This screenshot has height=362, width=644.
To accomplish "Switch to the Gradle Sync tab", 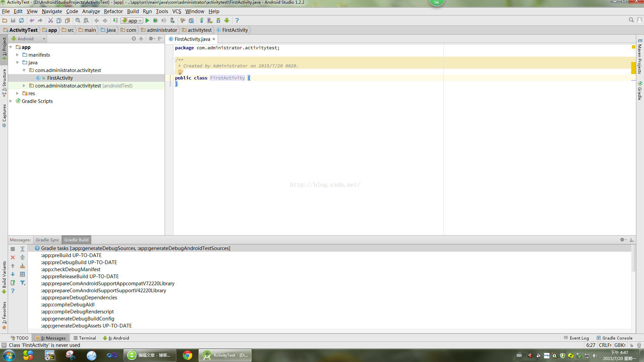I will 47,240.
